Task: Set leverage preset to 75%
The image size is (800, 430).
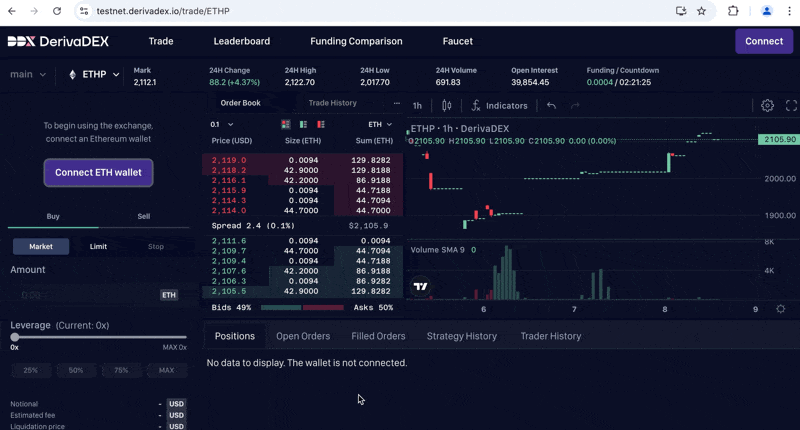Action: [x=121, y=370]
